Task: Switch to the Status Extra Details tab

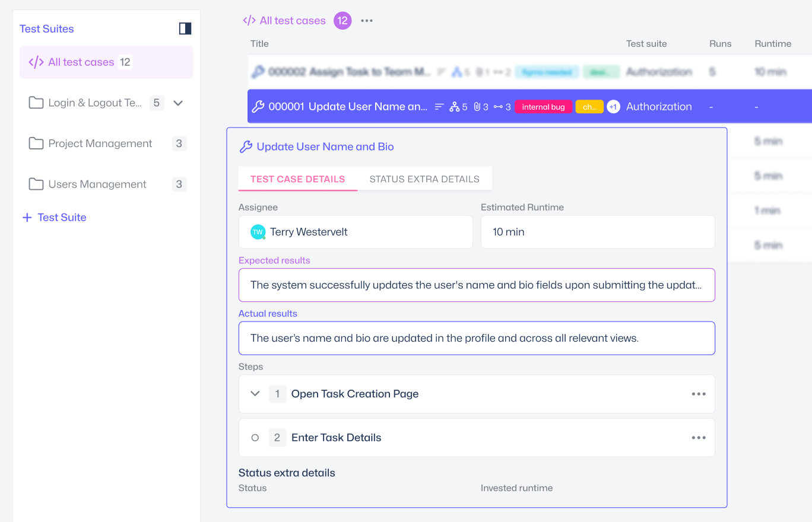Action: [424, 179]
